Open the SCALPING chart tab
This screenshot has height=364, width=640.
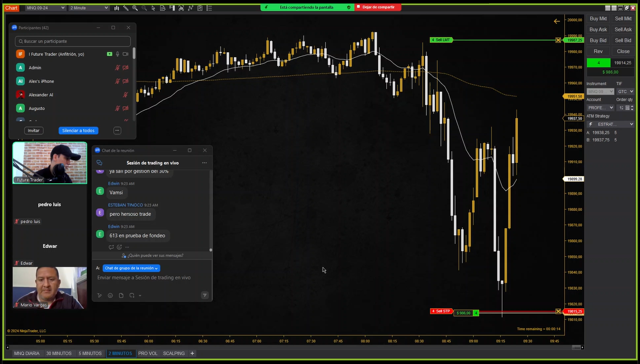tap(174, 353)
